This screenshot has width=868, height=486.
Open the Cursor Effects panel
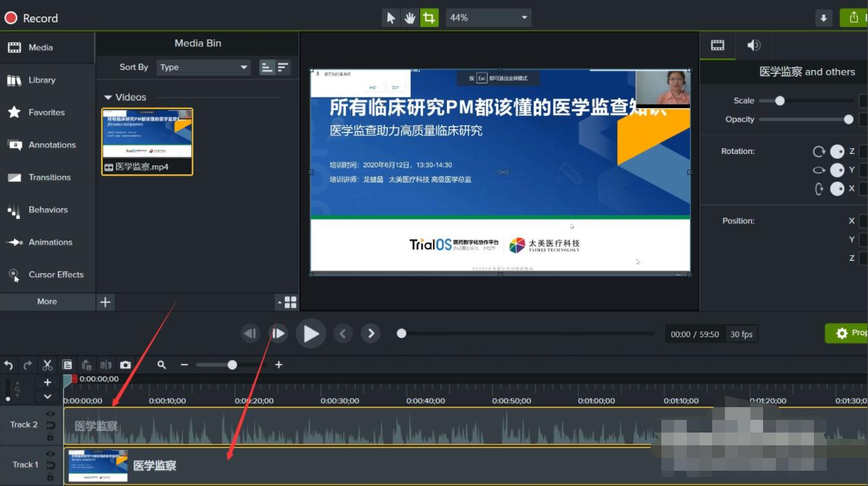point(48,274)
